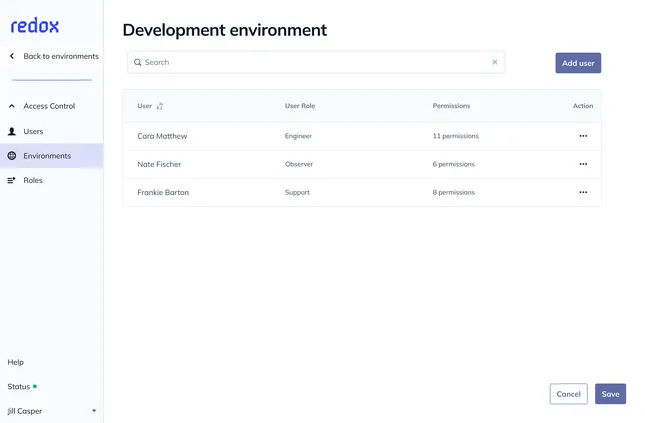Click the Roles list icon
The image size is (645, 423).
coord(12,180)
